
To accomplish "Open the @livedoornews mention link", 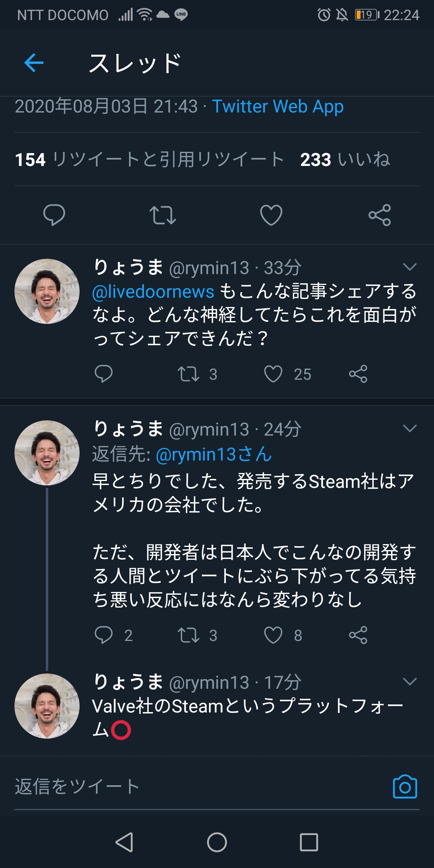I will click(153, 291).
